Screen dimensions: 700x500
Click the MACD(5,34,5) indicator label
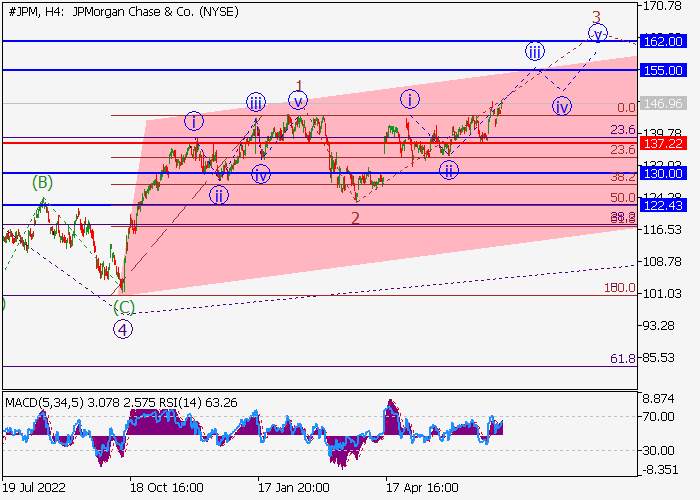pos(44,403)
